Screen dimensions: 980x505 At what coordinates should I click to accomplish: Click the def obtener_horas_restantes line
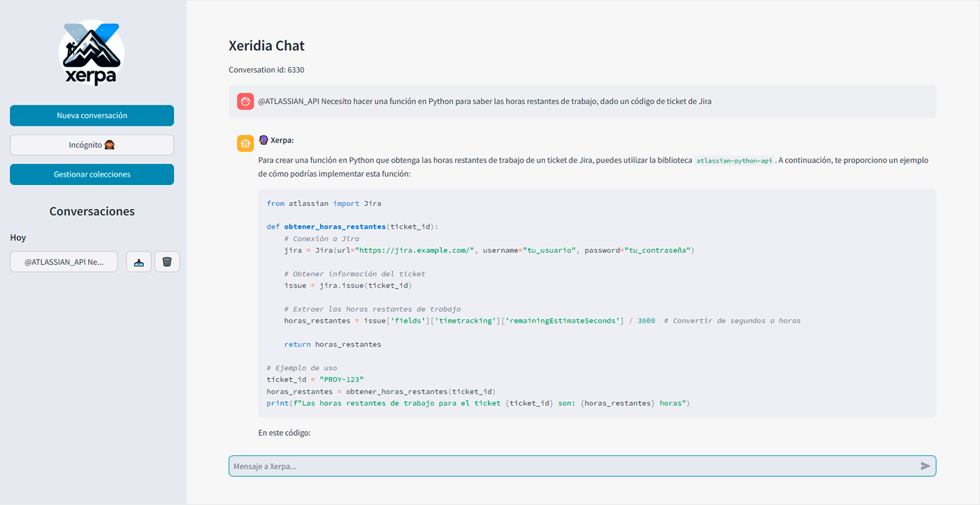[352, 226]
